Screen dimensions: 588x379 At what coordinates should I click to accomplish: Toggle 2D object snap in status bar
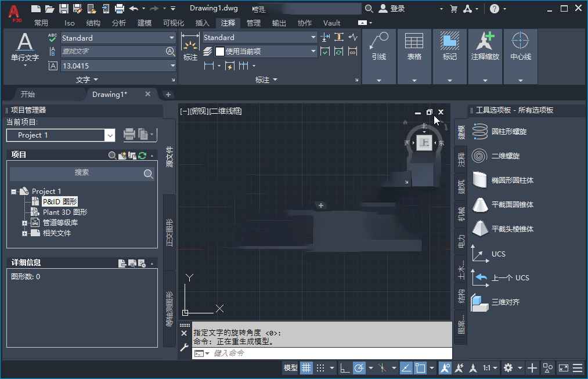pos(420,368)
